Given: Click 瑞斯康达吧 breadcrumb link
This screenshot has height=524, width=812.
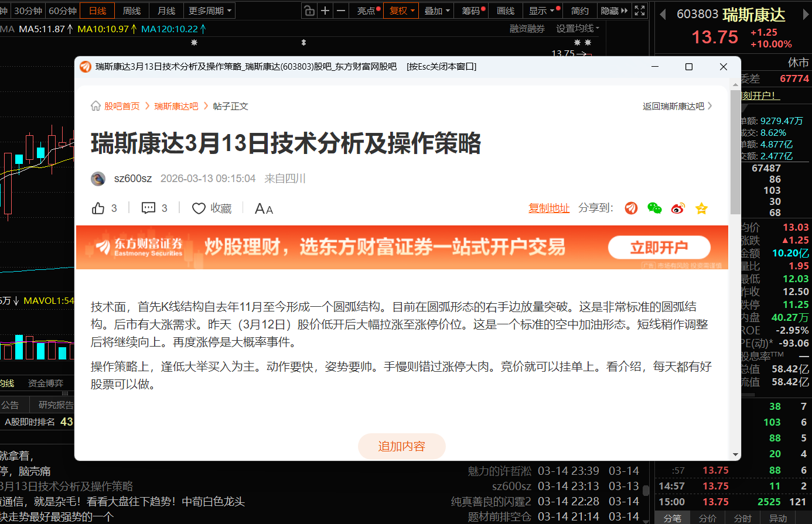Looking at the screenshot, I should (x=176, y=106).
